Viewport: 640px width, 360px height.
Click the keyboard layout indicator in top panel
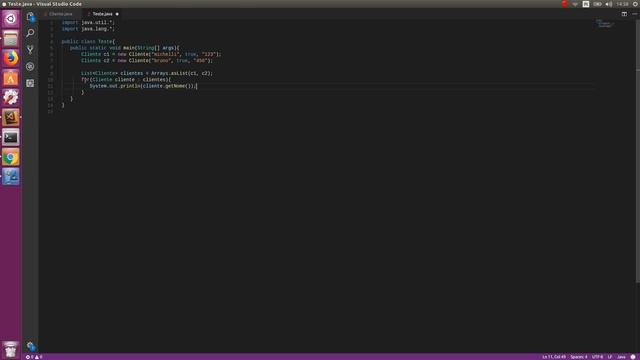pos(586,4)
